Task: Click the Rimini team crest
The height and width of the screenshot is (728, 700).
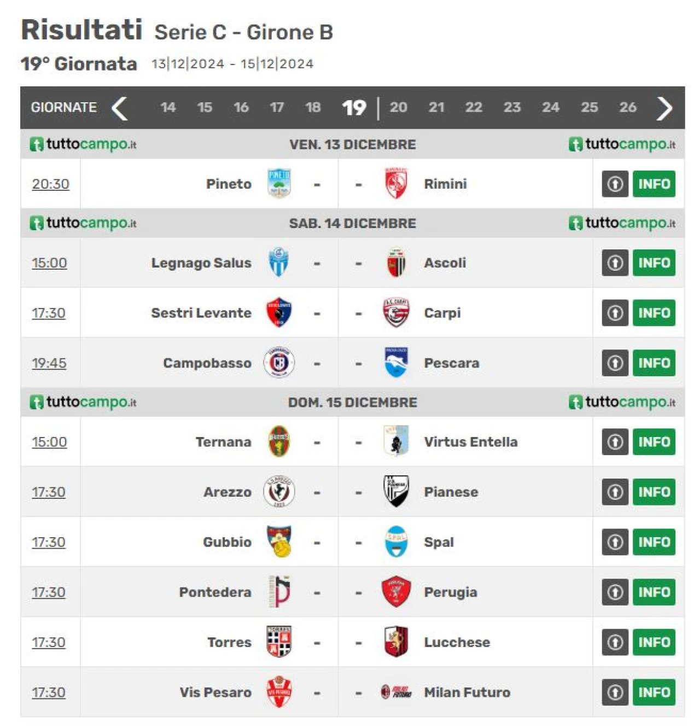Action: (396, 183)
